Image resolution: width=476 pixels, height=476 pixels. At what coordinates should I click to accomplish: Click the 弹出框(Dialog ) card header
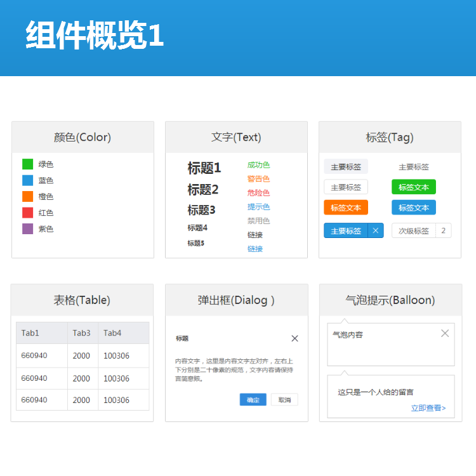click(237, 300)
